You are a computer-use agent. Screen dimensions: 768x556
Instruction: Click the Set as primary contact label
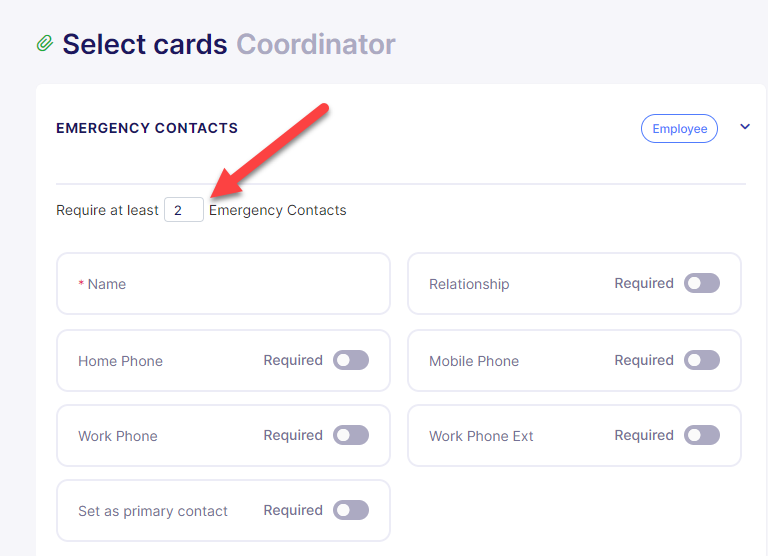[x=153, y=511]
